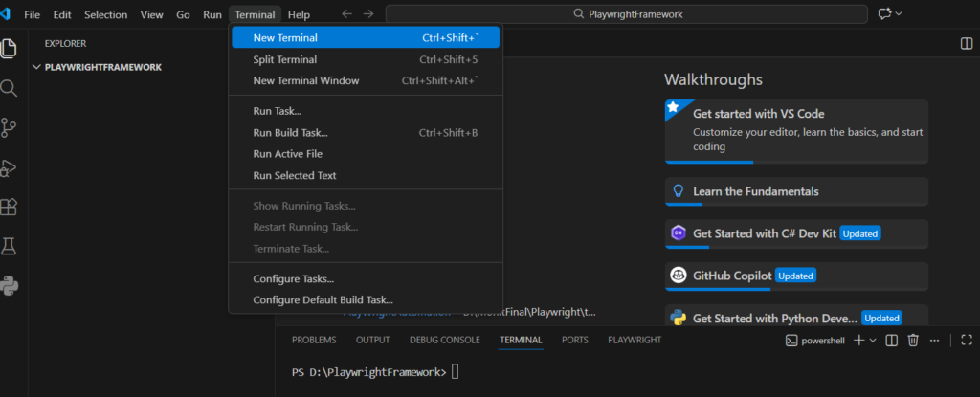Toggle the editor split layout icon
Viewport: 980px width, 397px height.
click(x=966, y=43)
